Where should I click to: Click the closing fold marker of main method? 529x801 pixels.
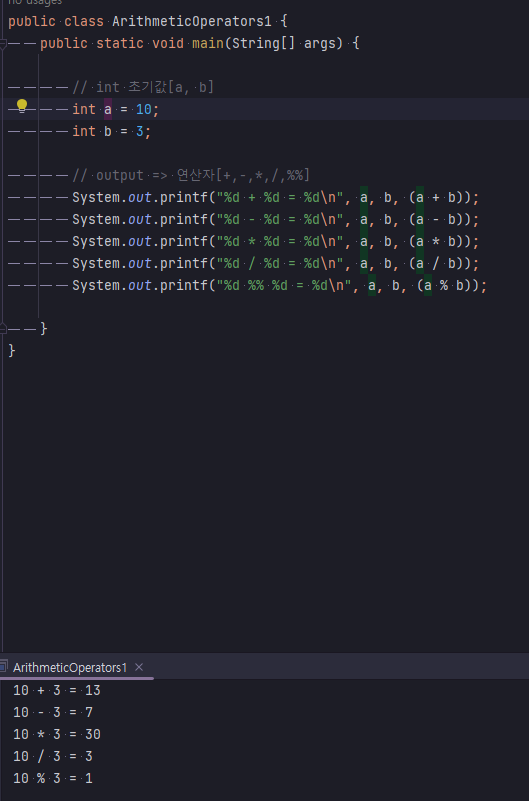3,328
